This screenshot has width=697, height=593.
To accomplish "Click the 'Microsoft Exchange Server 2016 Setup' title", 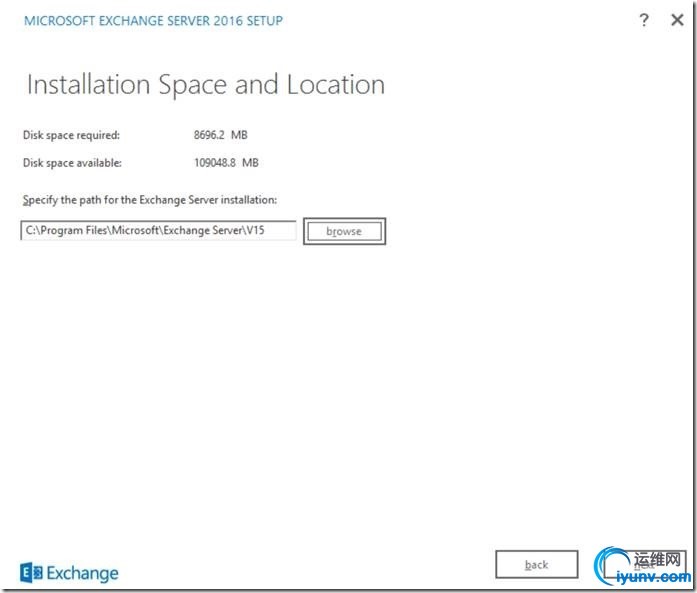I will click(x=153, y=21).
